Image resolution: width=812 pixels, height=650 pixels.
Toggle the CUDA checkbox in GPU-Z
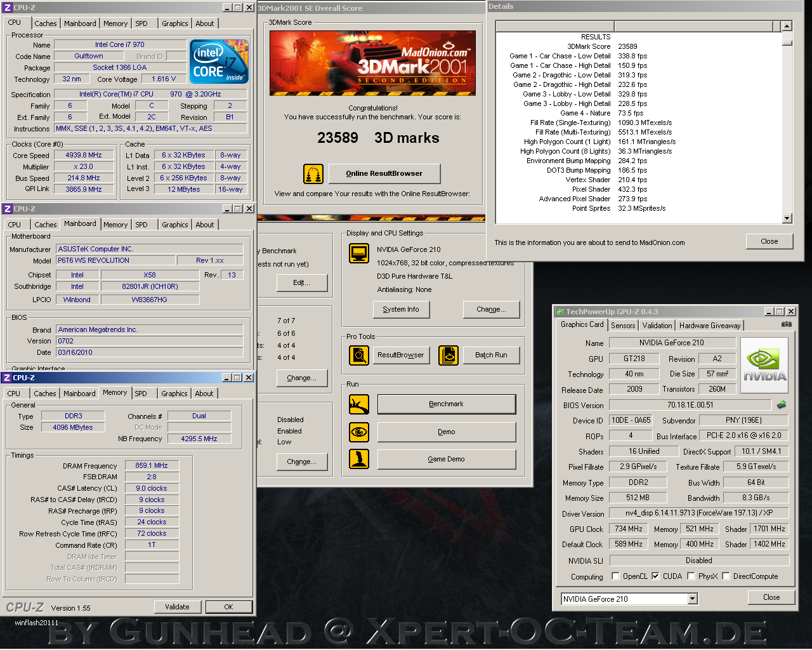pyautogui.click(x=655, y=576)
